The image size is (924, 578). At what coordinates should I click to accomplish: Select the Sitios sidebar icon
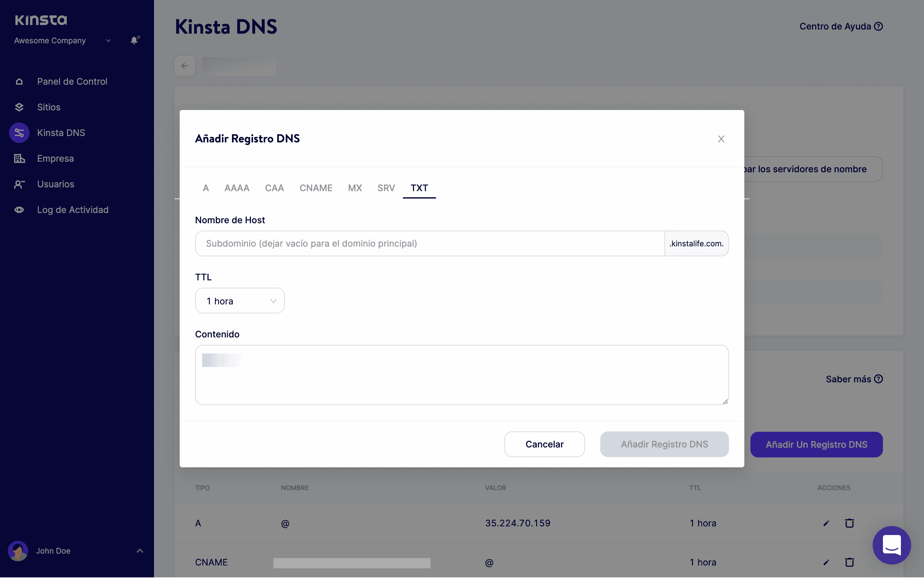click(x=19, y=107)
